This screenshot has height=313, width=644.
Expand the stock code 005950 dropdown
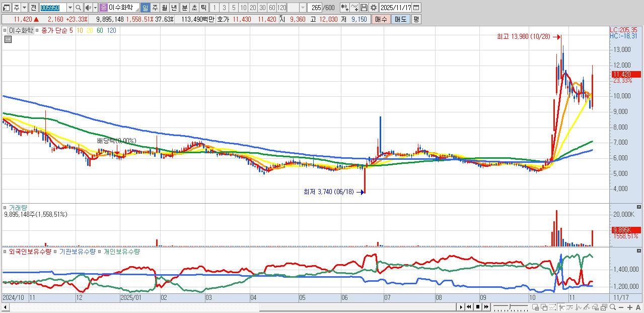pyautogui.click(x=70, y=8)
